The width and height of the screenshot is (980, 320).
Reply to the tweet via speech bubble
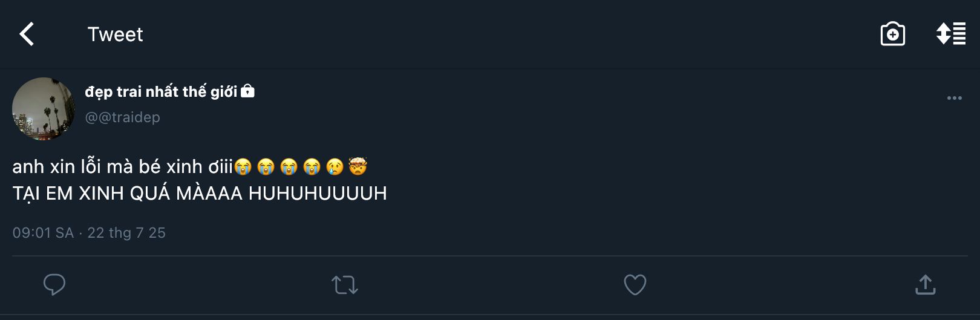[x=54, y=284]
